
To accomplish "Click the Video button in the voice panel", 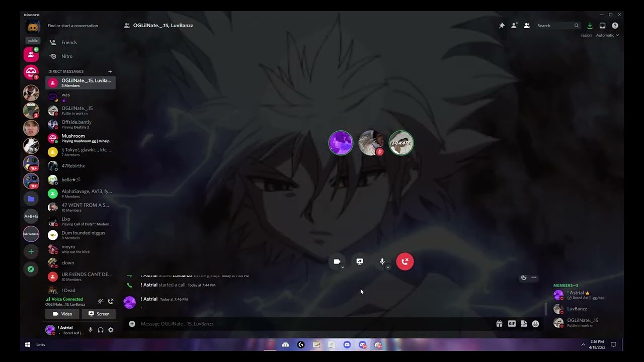I will pyautogui.click(x=62, y=314).
